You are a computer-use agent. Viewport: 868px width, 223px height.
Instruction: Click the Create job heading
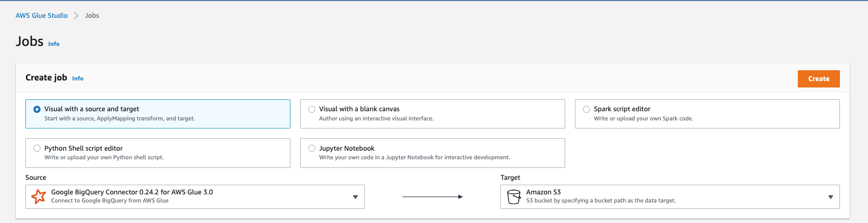[46, 78]
